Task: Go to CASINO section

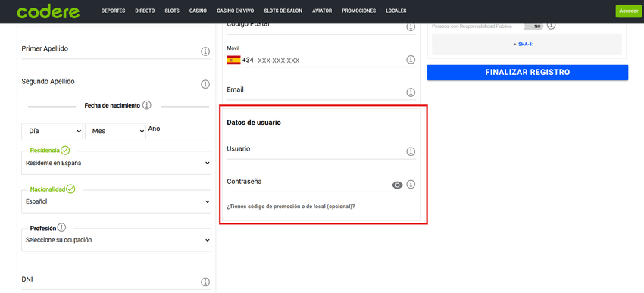Action: (x=198, y=11)
